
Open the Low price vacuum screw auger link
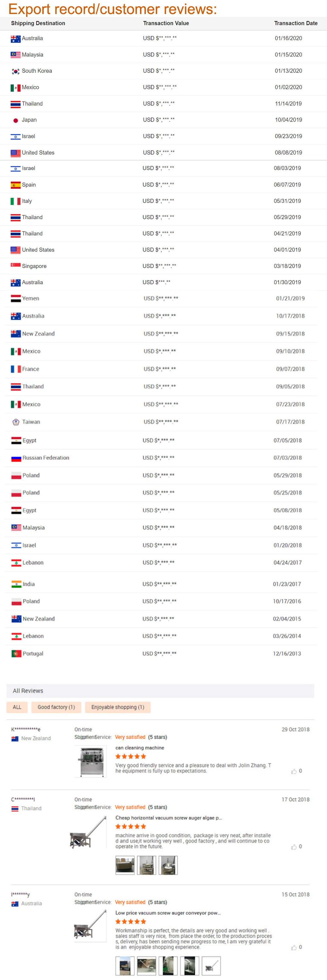168,913
